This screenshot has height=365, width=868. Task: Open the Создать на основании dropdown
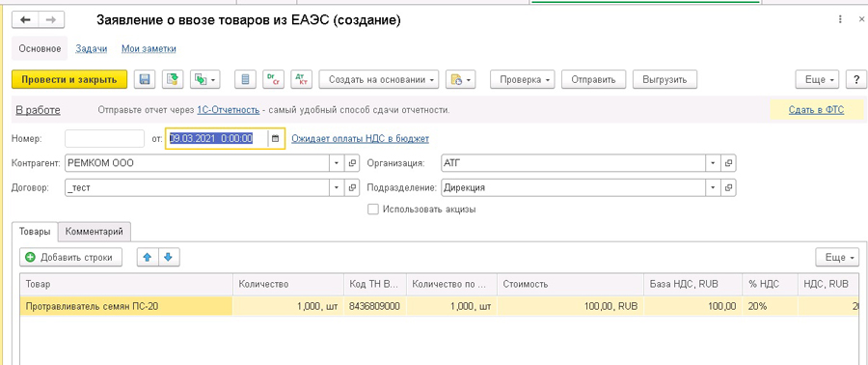click(x=379, y=79)
